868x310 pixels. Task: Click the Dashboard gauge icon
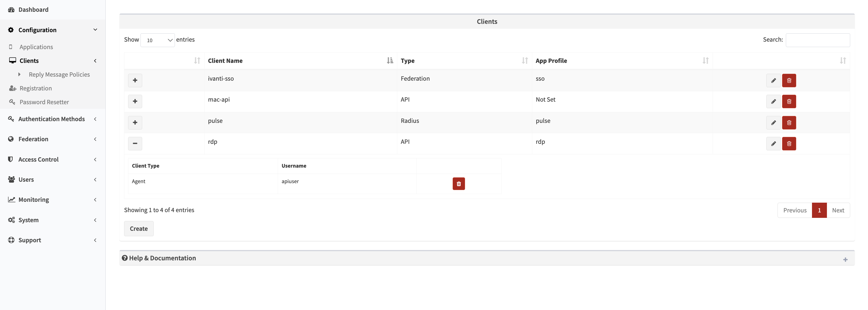coord(11,9)
